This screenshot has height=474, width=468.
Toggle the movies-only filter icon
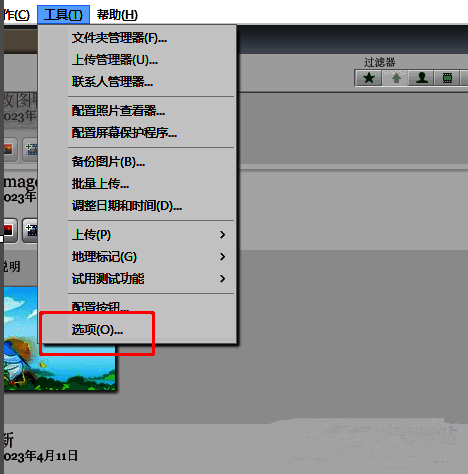coord(447,78)
